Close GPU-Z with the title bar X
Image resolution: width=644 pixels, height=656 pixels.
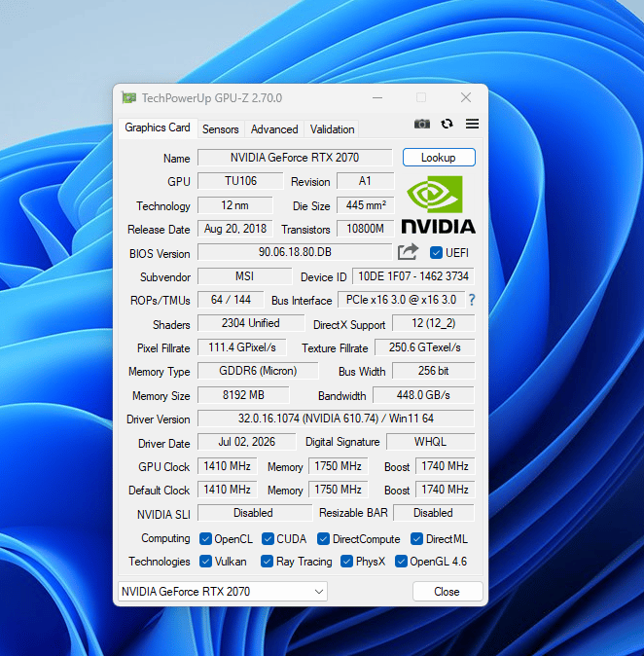[466, 98]
